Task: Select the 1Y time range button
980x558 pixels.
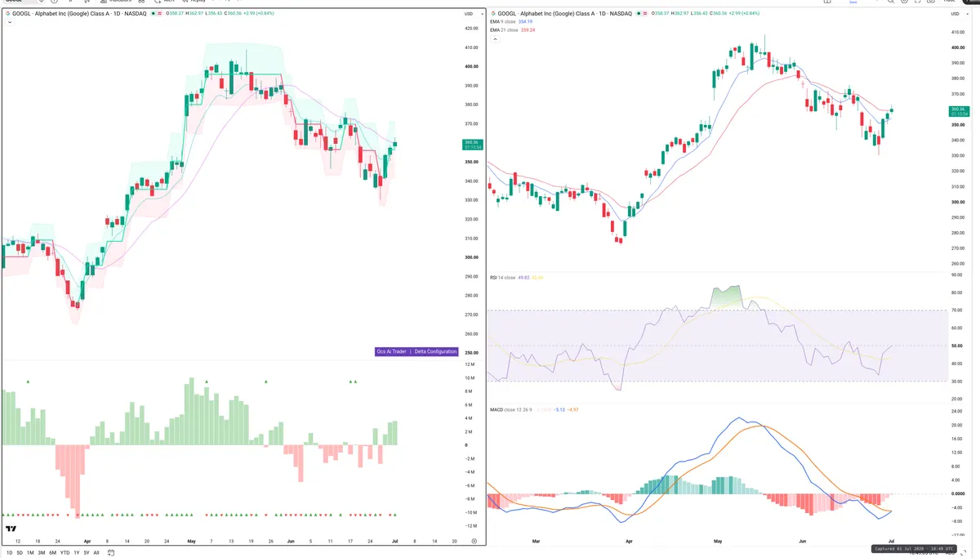Action: coord(76,553)
